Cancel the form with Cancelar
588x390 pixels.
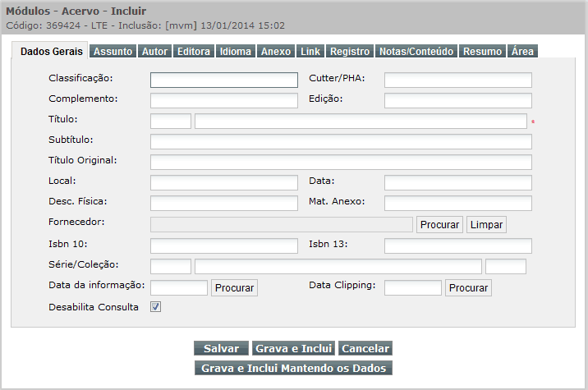365,348
